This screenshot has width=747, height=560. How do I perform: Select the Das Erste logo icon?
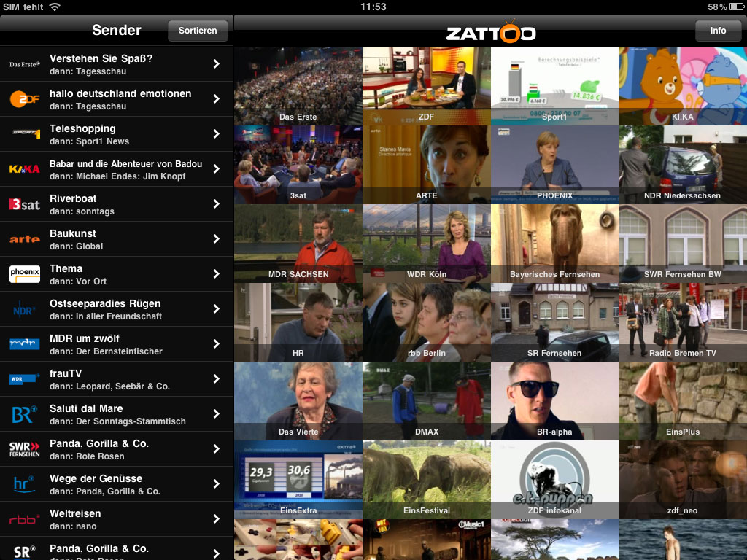(x=24, y=64)
